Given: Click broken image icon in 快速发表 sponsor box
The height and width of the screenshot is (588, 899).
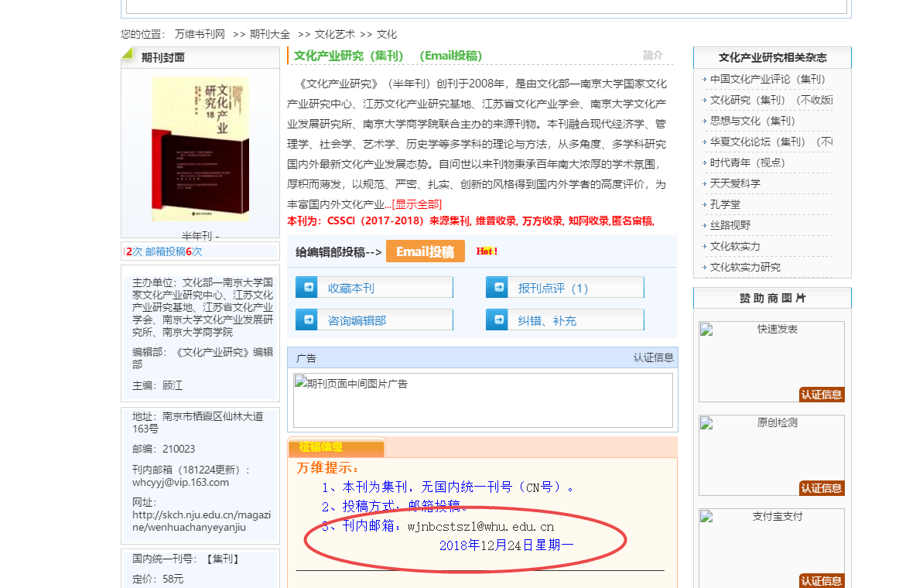Looking at the screenshot, I should coord(706,330).
